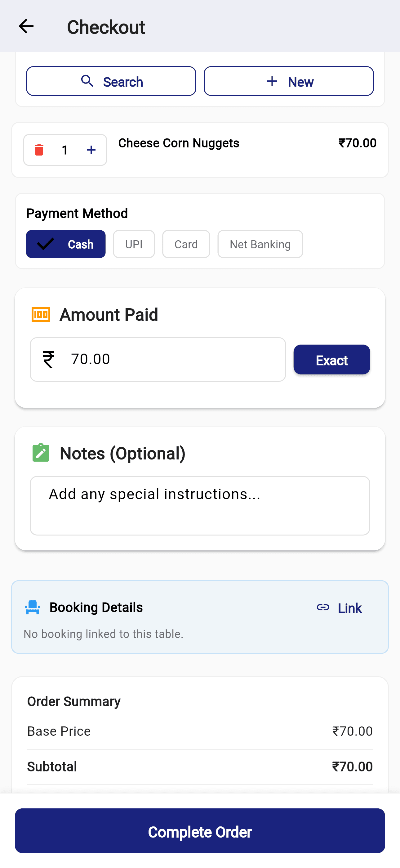Viewport: 400px width, 868px height.
Task: Focus the special instructions notes field
Action: click(200, 505)
